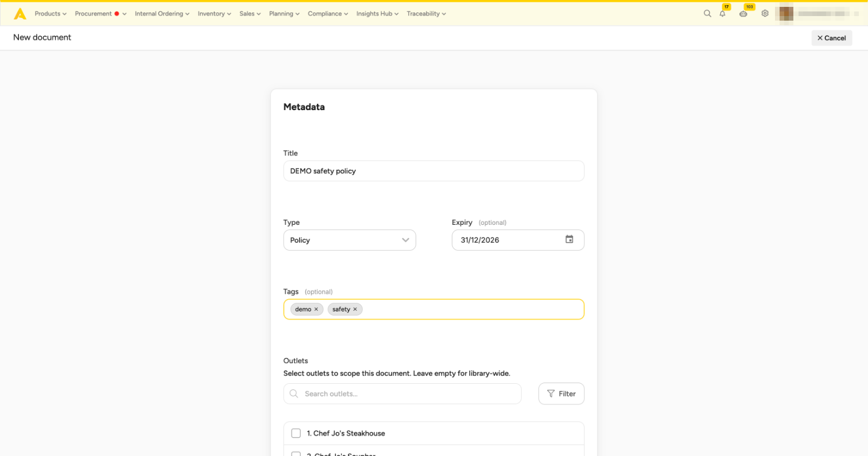Open settings gear icon
Viewport: 868px width, 456px height.
point(765,14)
